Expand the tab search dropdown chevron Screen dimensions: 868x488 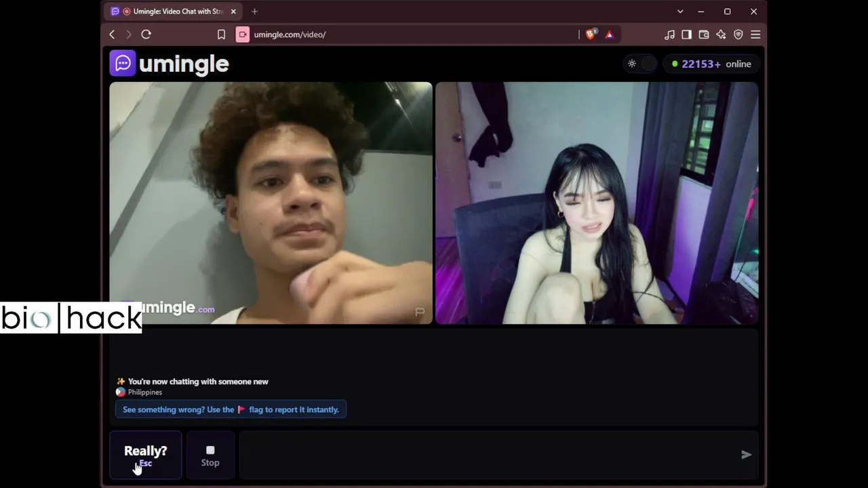pyautogui.click(x=680, y=12)
